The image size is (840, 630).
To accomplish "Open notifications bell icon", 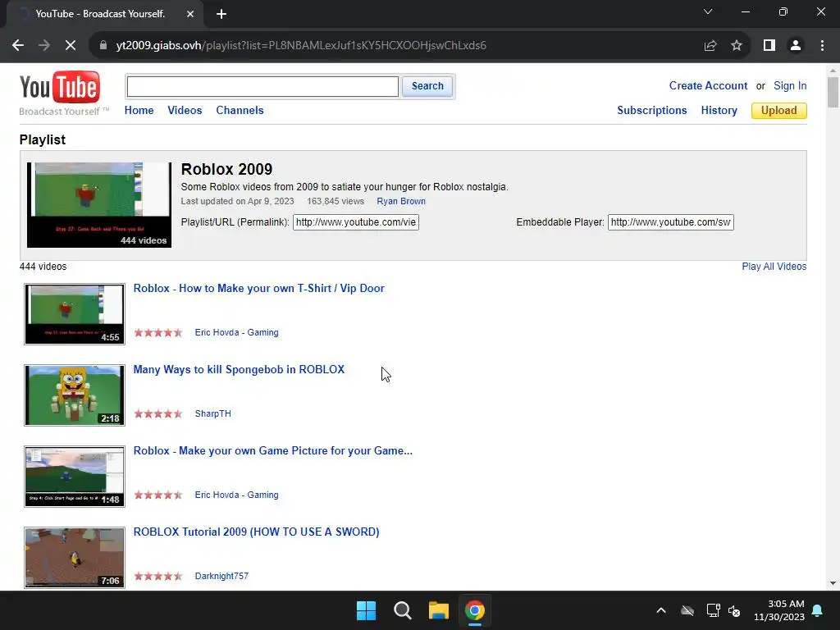I will tap(818, 610).
